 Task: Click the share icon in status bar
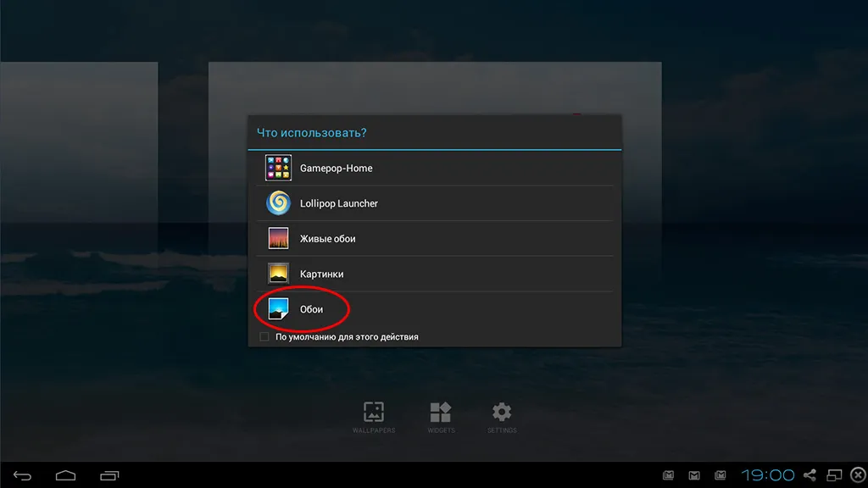[x=810, y=474]
